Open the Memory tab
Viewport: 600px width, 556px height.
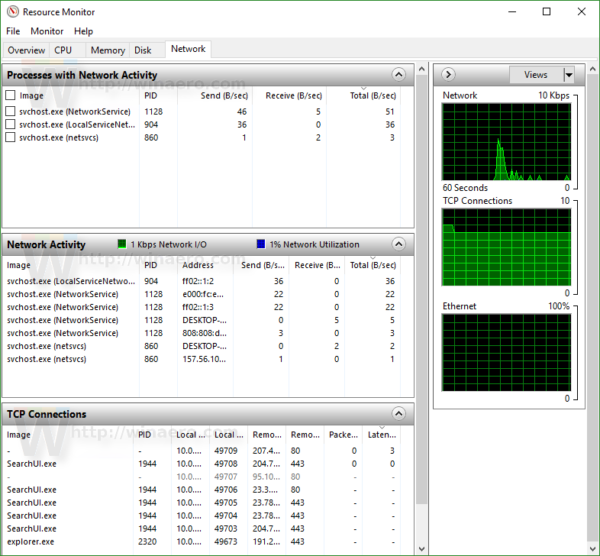[108, 50]
